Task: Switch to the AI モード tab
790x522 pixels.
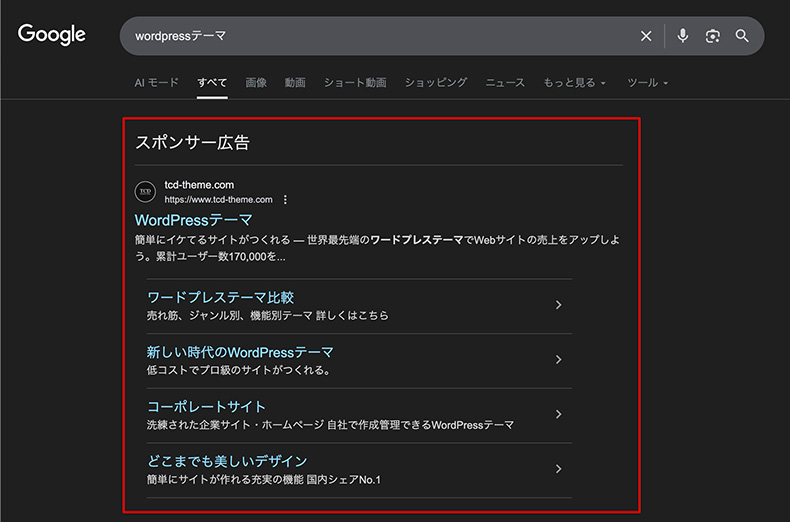Action: tap(157, 83)
